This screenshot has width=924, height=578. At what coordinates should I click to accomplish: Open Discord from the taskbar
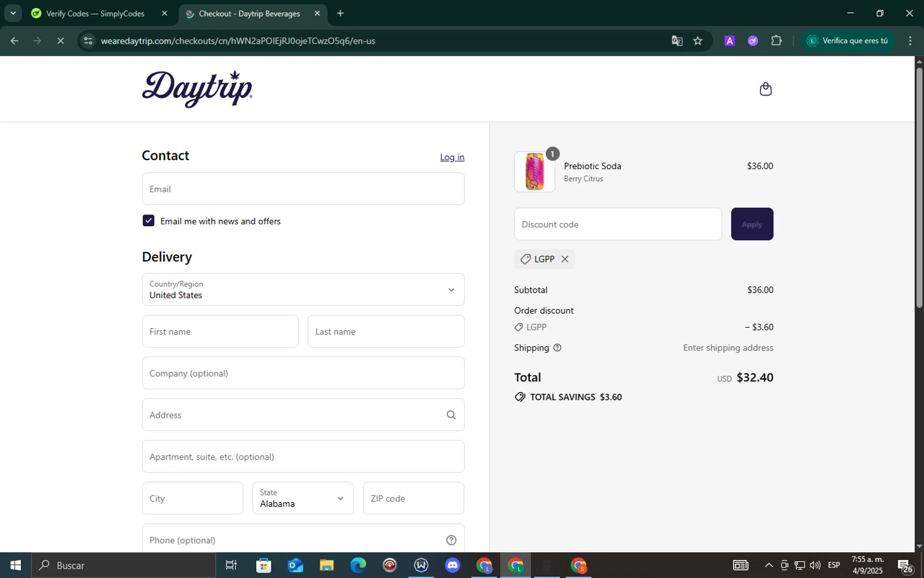coord(453,565)
